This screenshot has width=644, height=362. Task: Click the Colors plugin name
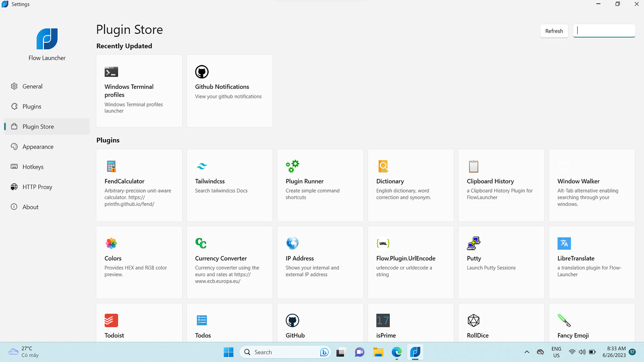113,259
